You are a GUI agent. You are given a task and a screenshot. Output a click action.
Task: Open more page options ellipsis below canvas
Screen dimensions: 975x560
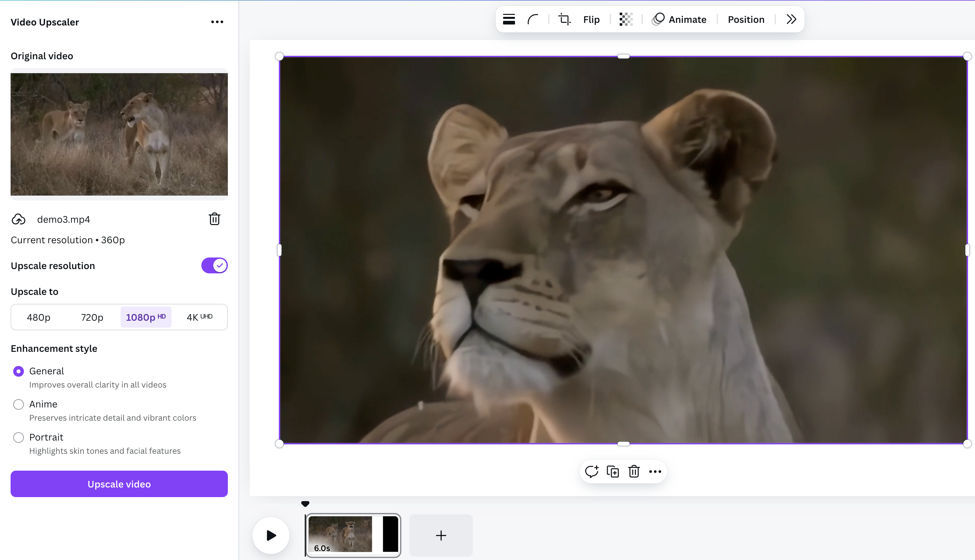point(655,471)
